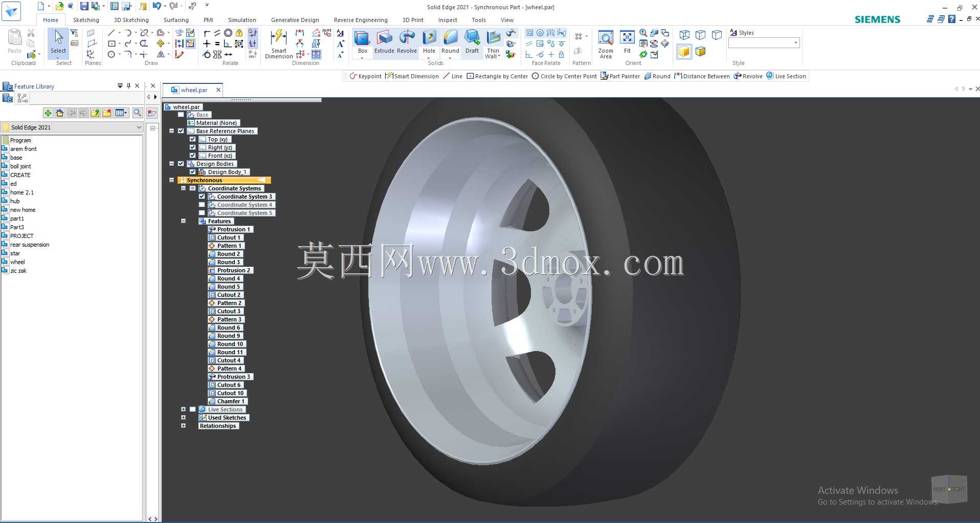The height and width of the screenshot is (523, 980).
Task: Select the Chamfer 1 feature
Action: [228, 401]
